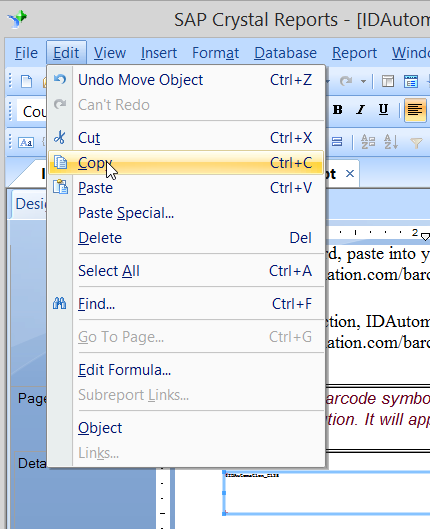Choose Edit Formula entry
Viewport: 430px width, 529px height.
click(186, 370)
